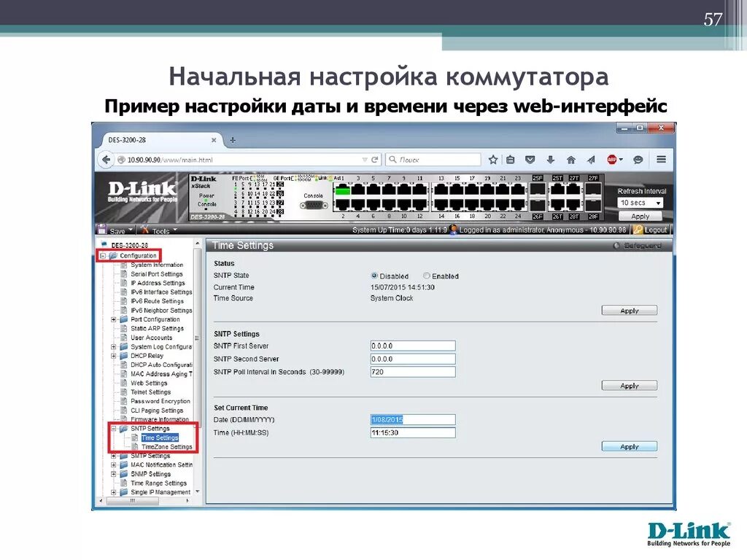This screenshot has height=560, width=747.
Task: Select the DES-3200-28 root tree node
Action: point(129,245)
